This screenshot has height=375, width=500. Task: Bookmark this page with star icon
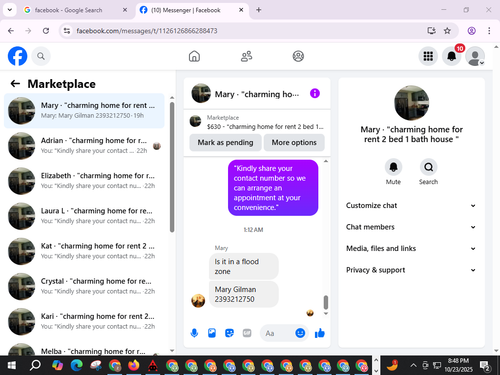pyautogui.click(x=447, y=31)
